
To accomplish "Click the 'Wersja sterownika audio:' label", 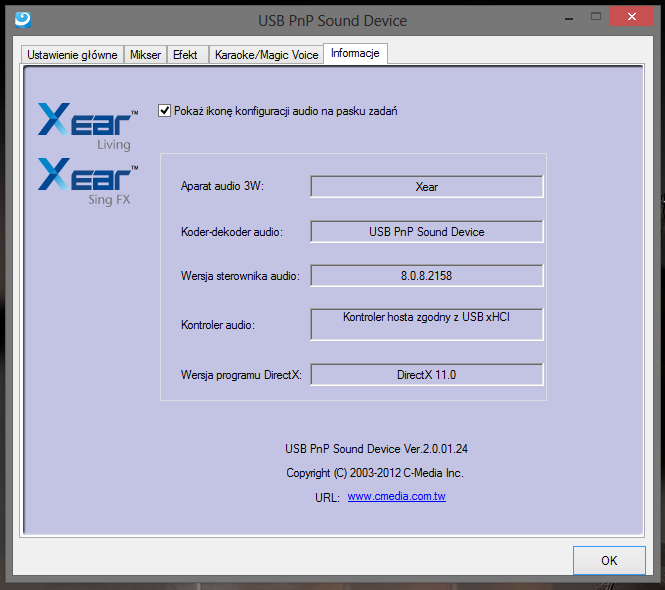I will coord(240,276).
